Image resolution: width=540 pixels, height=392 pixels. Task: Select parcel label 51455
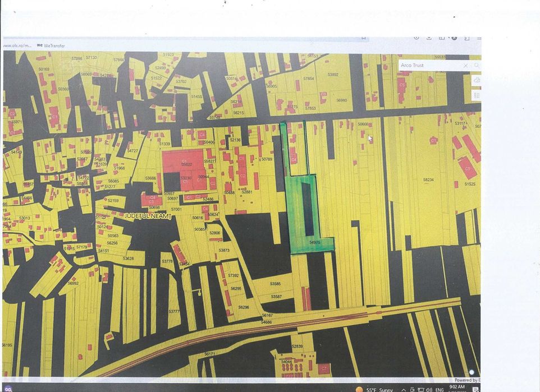pos(196,96)
